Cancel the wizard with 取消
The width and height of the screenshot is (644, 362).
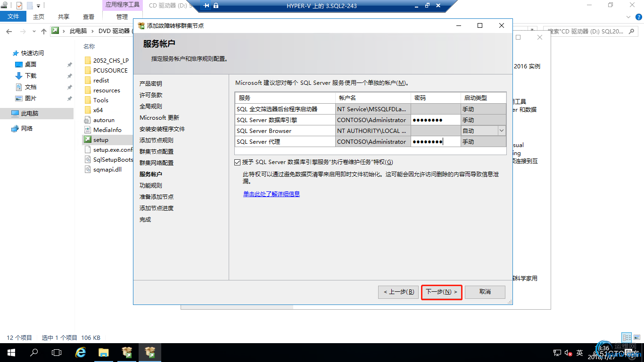click(485, 292)
